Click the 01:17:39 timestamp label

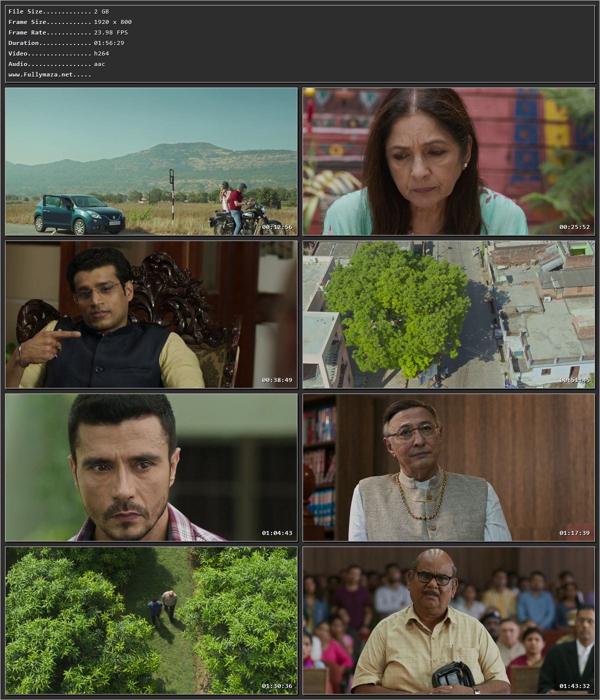tap(574, 533)
